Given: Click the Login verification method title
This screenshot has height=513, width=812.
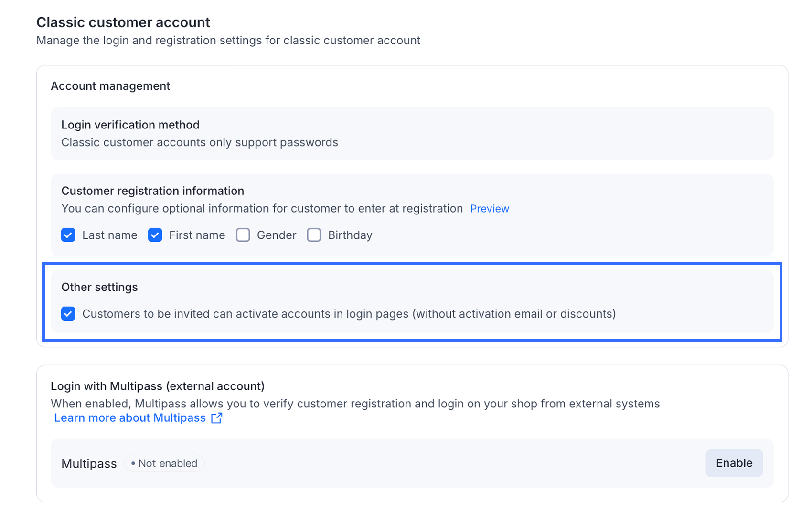Looking at the screenshot, I should point(130,125).
